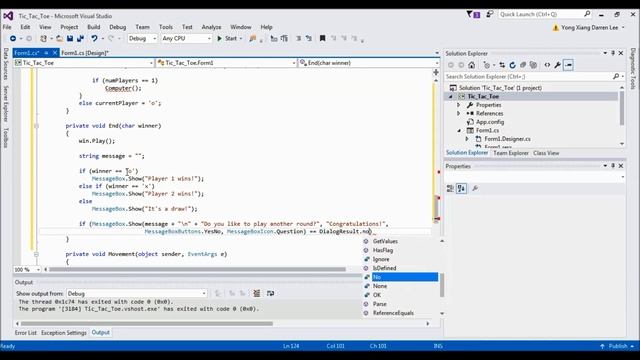Click the Comment out lines icon

coord(298,38)
